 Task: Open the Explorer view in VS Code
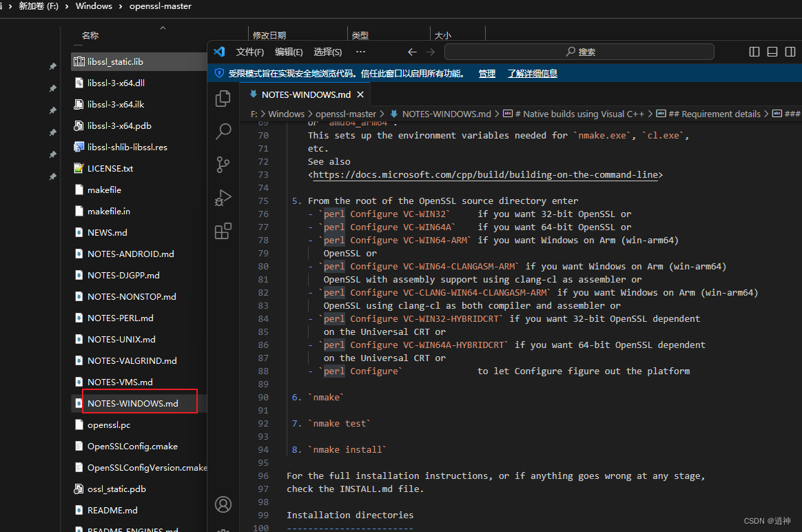[223, 99]
